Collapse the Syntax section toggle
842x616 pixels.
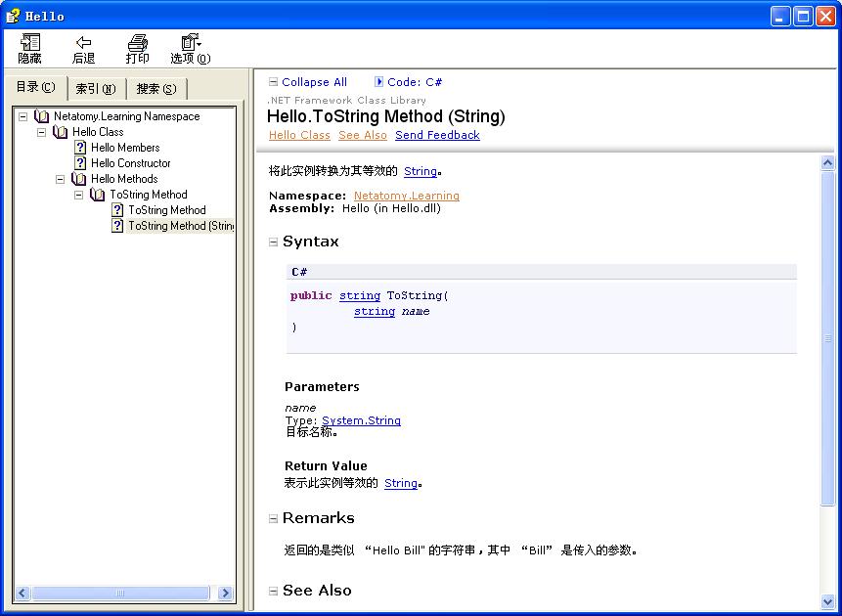pos(274,242)
